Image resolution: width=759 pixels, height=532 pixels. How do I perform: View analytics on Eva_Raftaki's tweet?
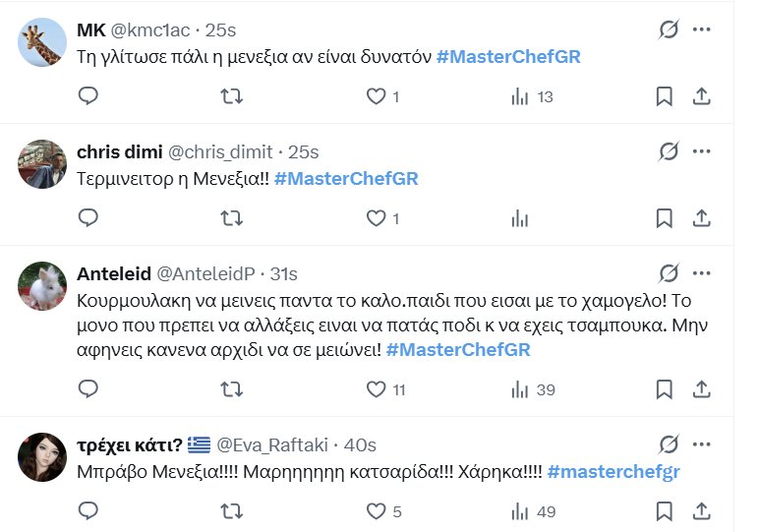(x=521, y=511)
